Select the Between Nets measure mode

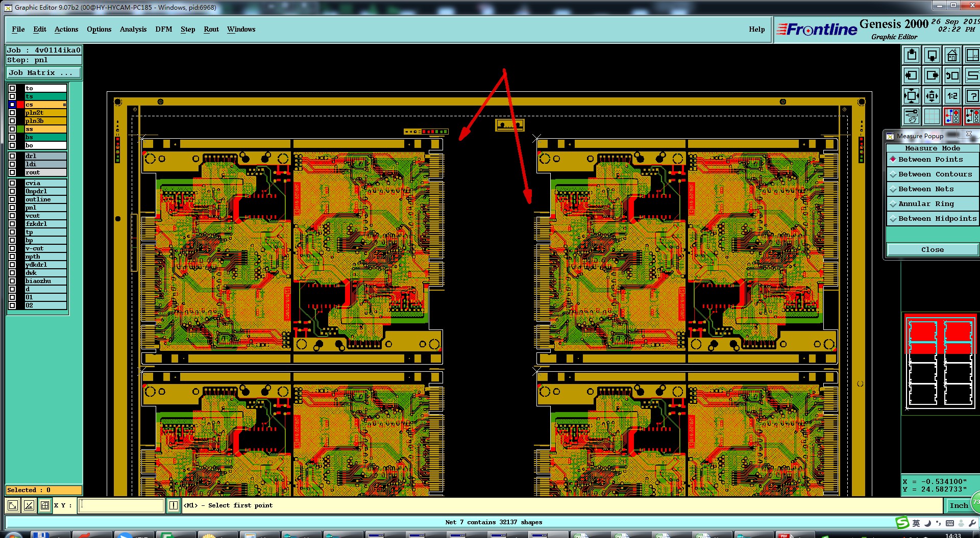(933, 189)
